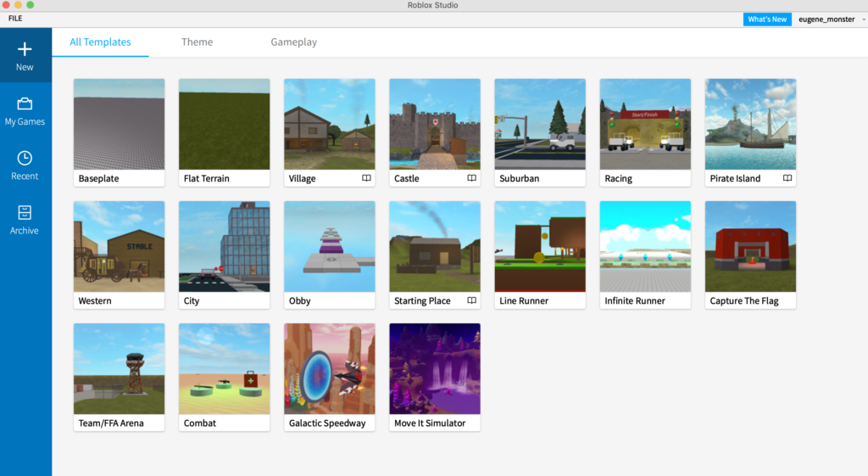Switch to the All Templates tab
This screenshot has height=476, width=868.
pos(100,42)
